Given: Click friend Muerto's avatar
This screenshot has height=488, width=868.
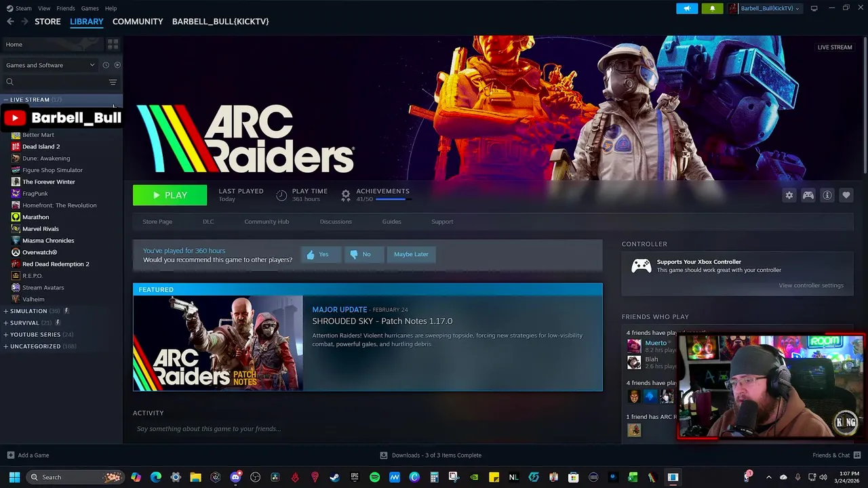Looking at the screenshot, I should coord(634,346).
